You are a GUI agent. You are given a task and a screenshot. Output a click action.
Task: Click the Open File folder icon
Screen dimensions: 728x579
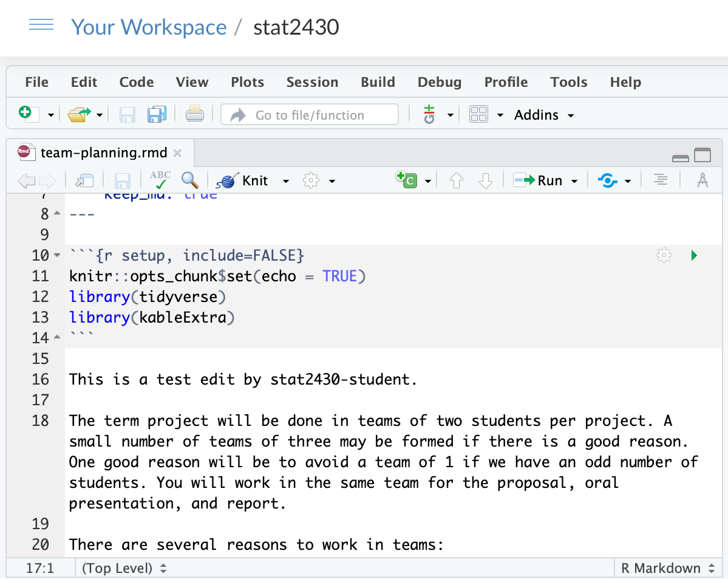click(80, 114)
